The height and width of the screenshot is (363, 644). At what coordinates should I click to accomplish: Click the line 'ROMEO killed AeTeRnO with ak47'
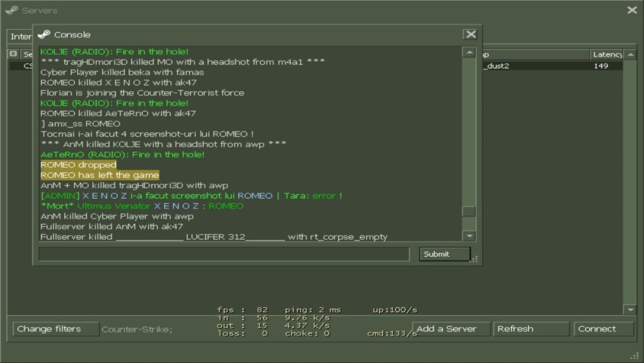118,113
